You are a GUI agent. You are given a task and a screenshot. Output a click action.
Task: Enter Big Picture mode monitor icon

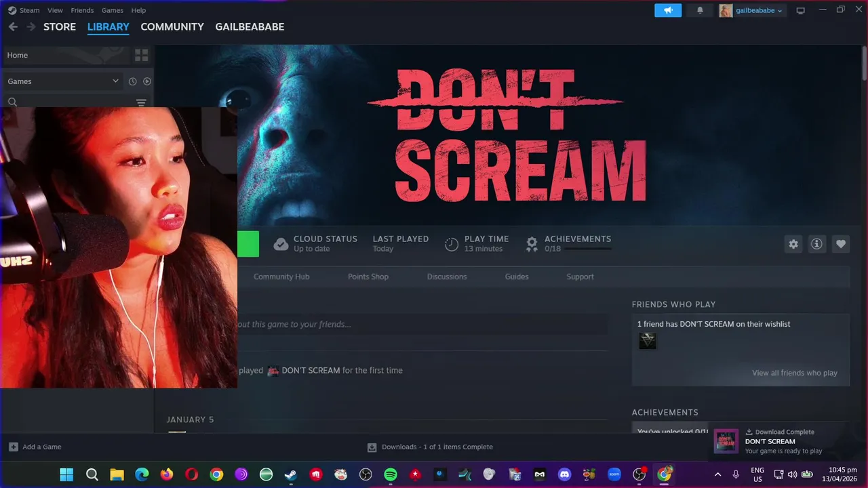tap(800, 10)
